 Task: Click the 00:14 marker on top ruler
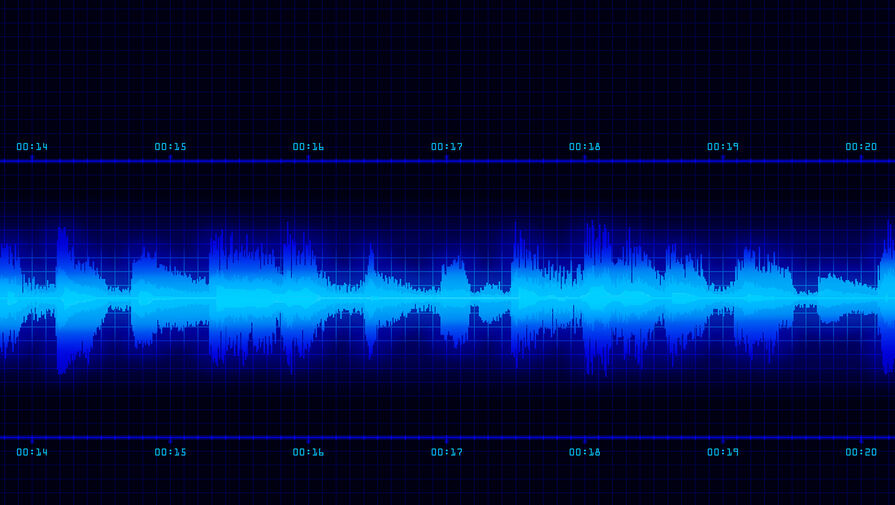pyautogui.click(x=32, y=147)
